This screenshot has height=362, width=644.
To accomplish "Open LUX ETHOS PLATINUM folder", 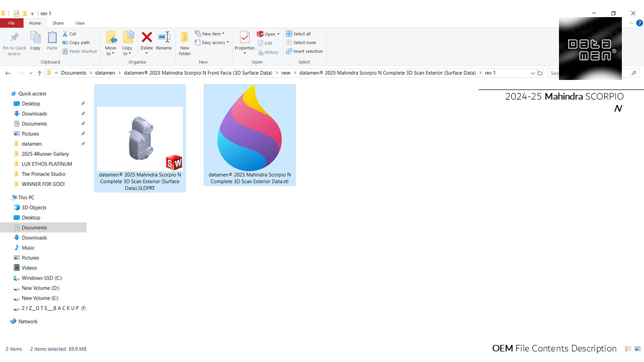I will 47,164.
